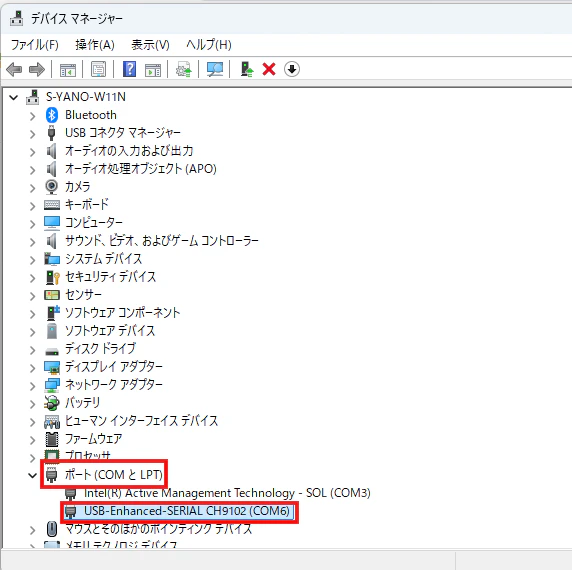Select the S-YANO-W11N computer name

[86, 97]
